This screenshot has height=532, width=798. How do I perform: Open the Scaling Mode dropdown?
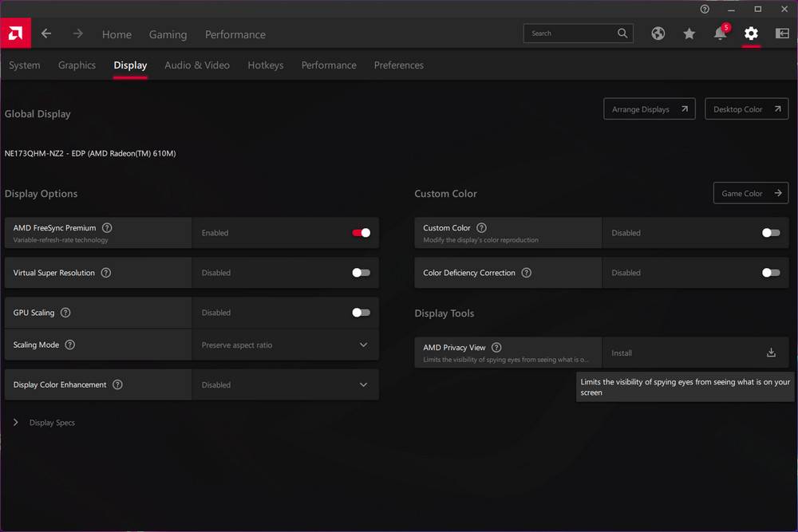pos(285,345)
